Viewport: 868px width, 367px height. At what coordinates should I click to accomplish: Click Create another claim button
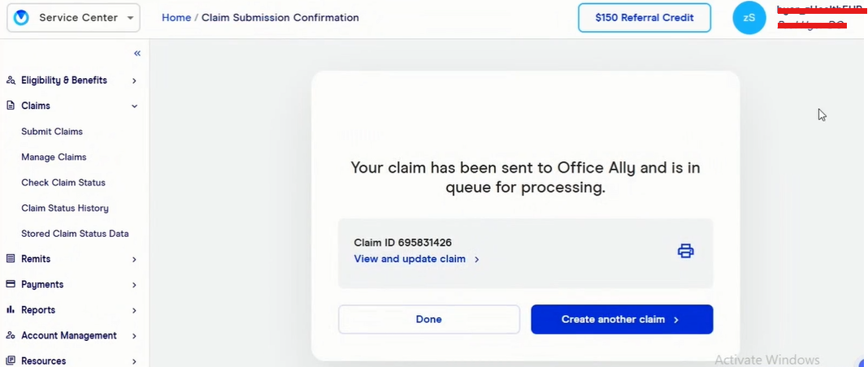coord(622,320)
